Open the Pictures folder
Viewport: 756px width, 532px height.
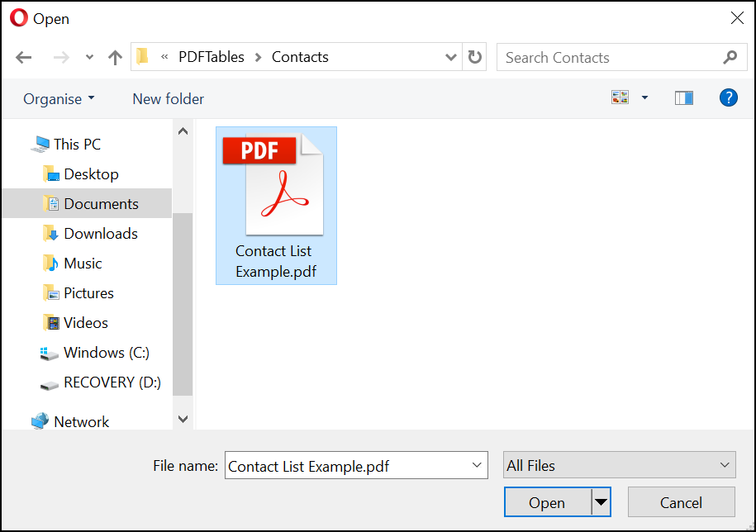88,292
